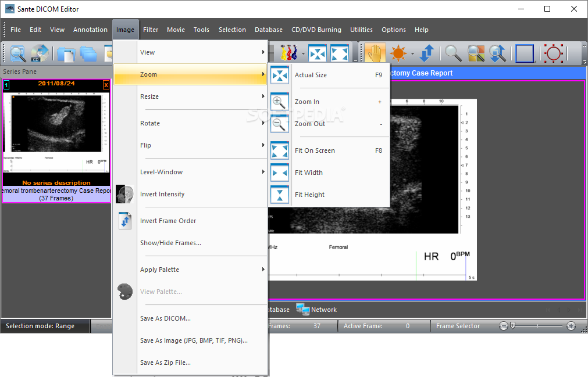Click the Frame Selector plus button
This screenshot has width=588, height=377.
571,326
